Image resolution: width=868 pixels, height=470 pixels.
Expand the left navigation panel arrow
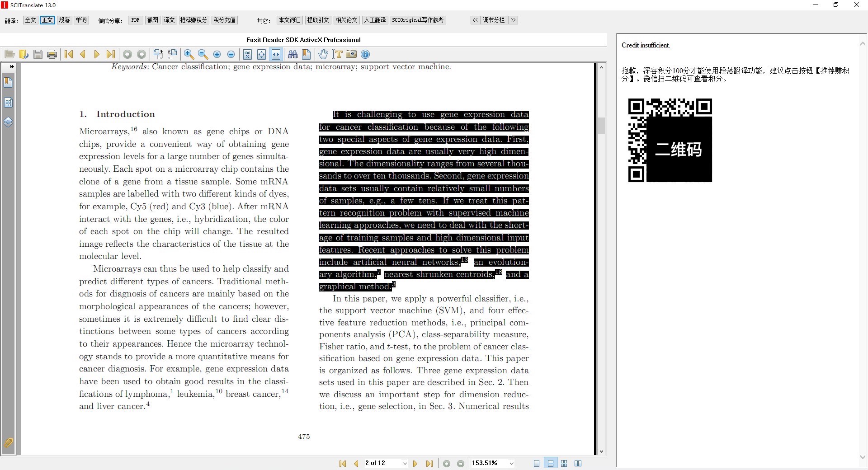pos(12,67)
